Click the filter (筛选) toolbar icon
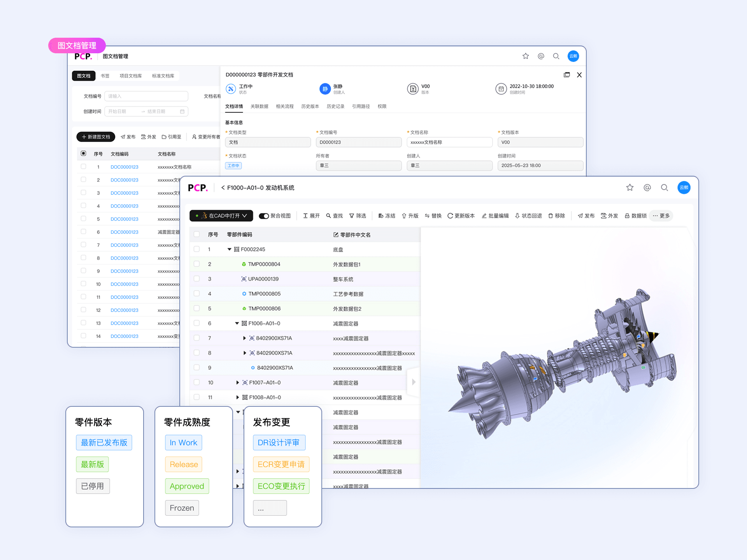The image size is (747, 560). coord(352,216)
